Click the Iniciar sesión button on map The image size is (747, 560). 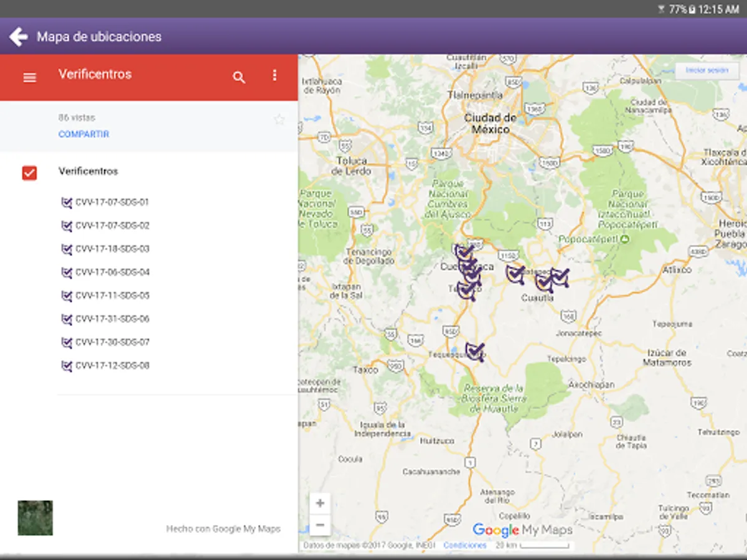[707, 70]
